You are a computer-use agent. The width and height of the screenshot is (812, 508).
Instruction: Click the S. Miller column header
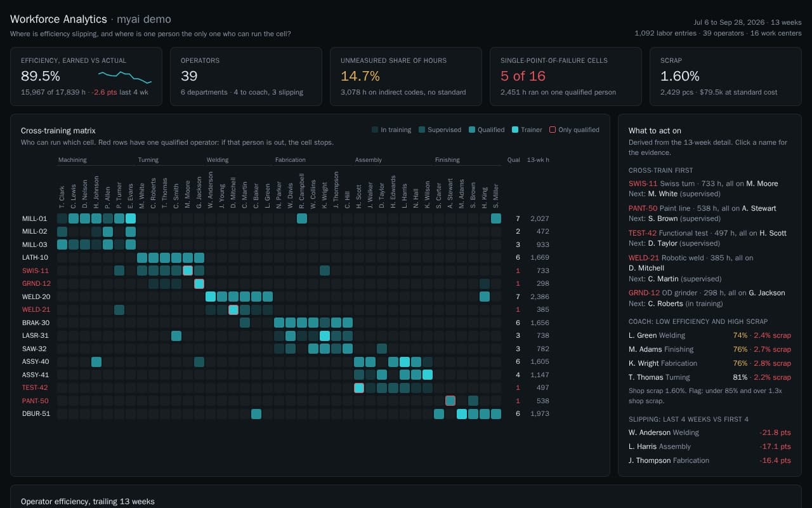click(x=496, y=196)
